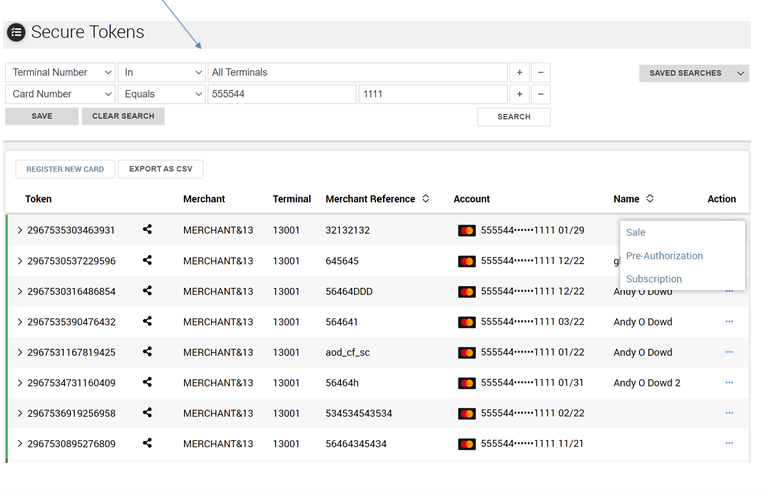Click share icon for token 2967535303463931
The height and width of the screenshot is (491, 766).
147,230
